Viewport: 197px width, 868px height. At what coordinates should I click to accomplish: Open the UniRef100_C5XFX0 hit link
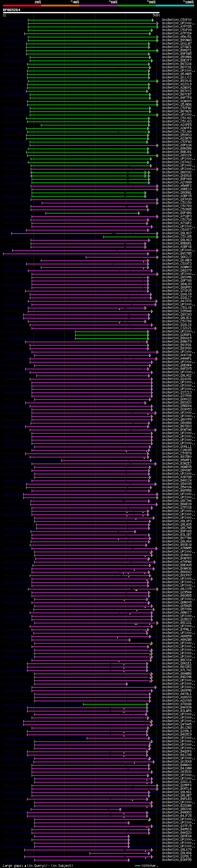coord(177,20)
